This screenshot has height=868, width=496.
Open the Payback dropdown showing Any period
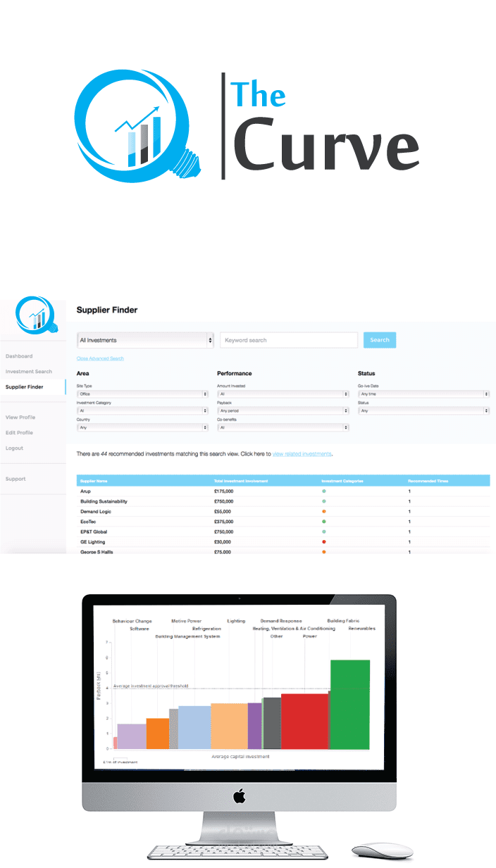tap(283, 410)
